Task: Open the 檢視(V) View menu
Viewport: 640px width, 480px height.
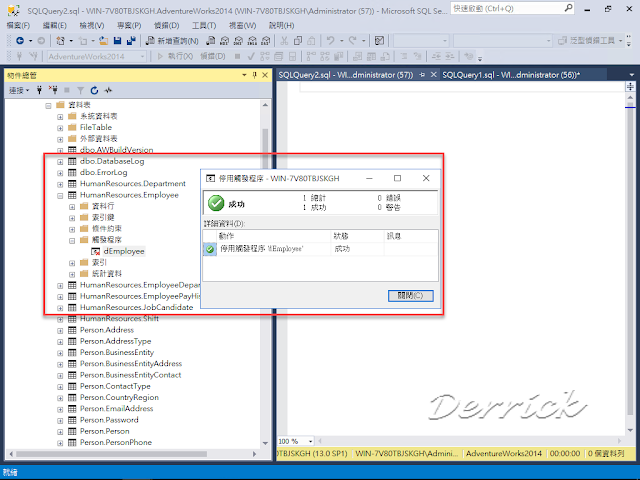Action: [92, 25]
